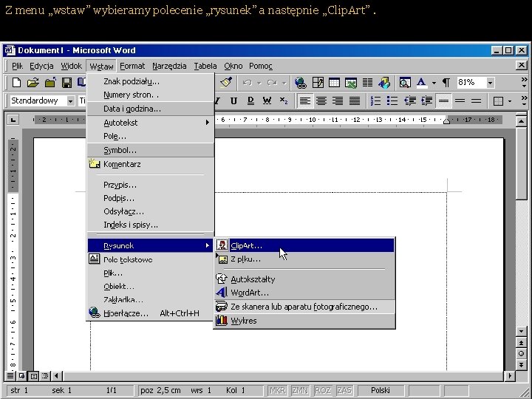532x399 pixels.
Task: Click the tab alignment selector on ruler
Action: tap(13, 120)
